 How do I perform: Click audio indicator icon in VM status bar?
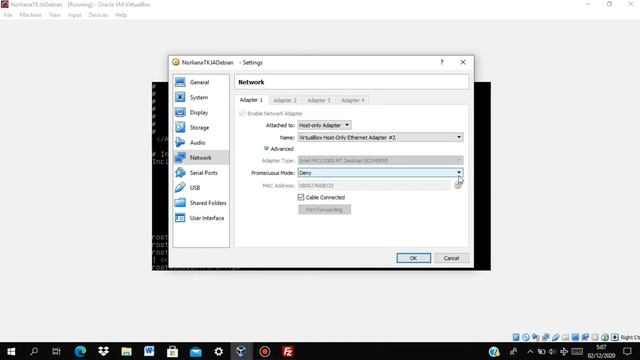[x=536, y=337]
